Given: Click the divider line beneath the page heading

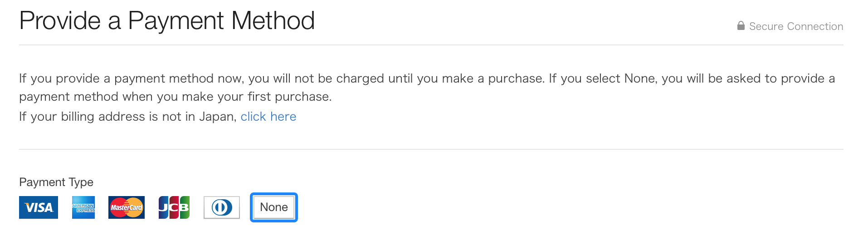Looking at the screenshot, I should click(431, 45).
